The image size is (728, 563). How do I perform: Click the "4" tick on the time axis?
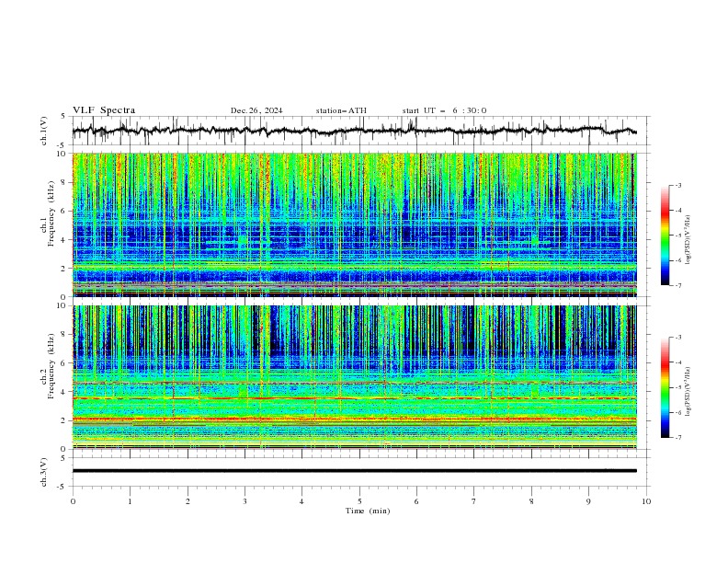[302, 501]
